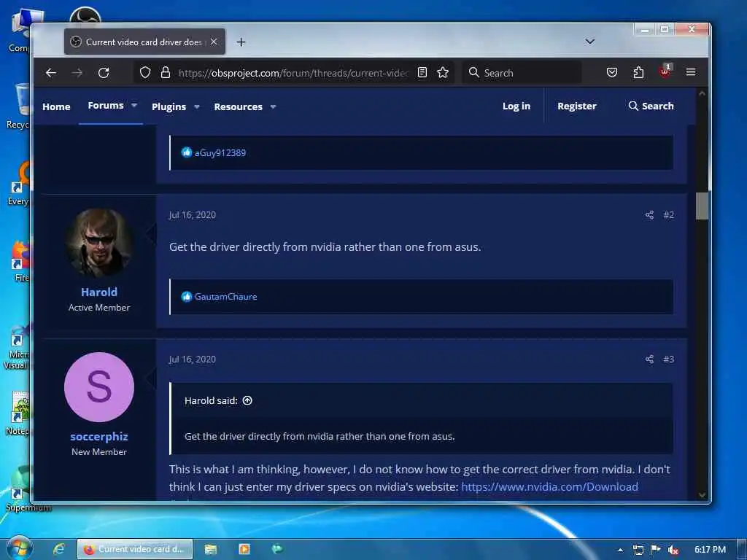The image size is (747, 560).
Task: Click the Jul 16, 2020 date on post #2
Action: point(193,215)
